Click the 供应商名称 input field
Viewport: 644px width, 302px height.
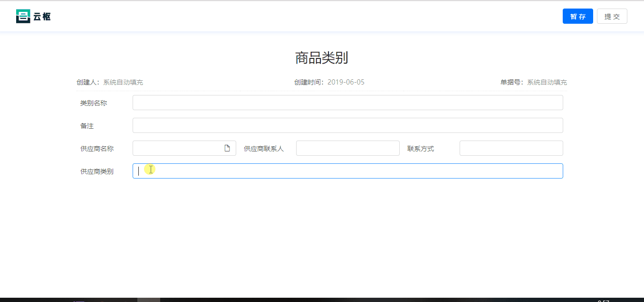tap(184, 148)
